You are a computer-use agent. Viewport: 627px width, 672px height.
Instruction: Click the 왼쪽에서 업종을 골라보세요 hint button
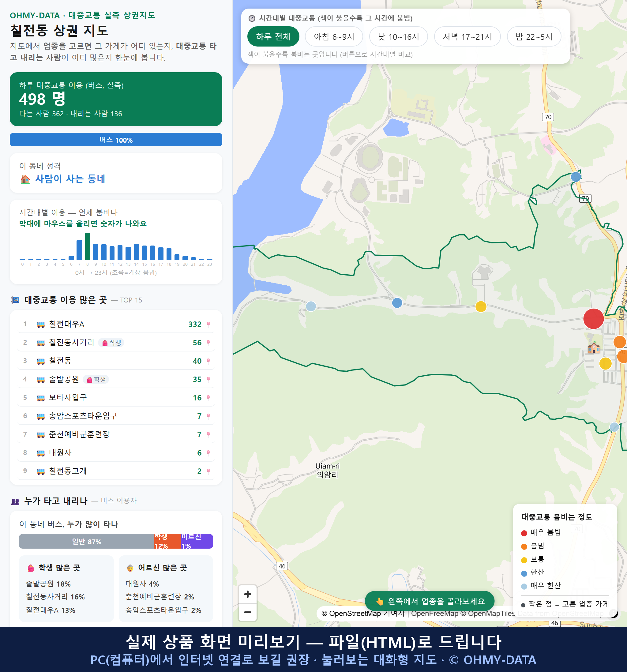[x=430, y=601]
